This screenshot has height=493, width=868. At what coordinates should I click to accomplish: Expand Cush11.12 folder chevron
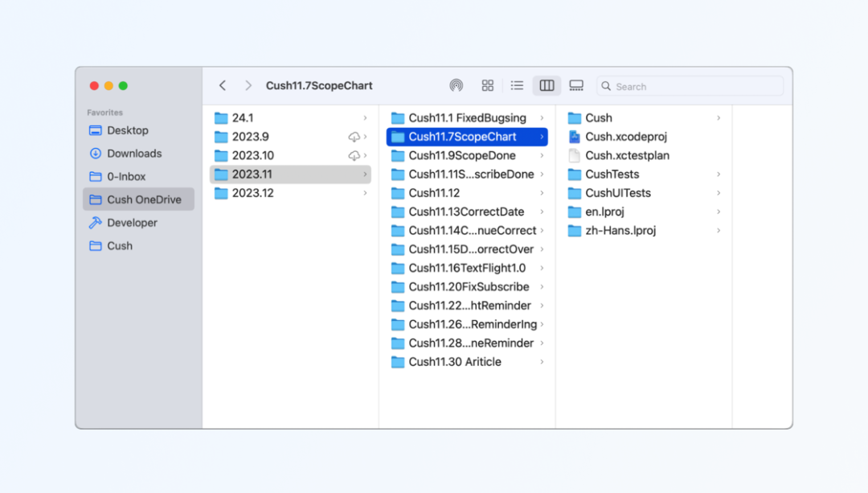542,193
